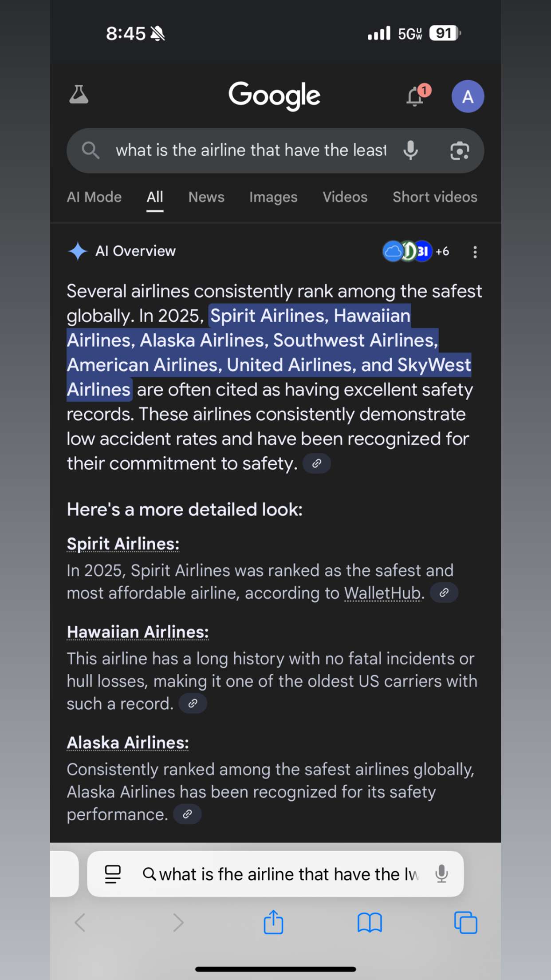Open Google Lens camera search
The image size is (551, 980).
460,151
